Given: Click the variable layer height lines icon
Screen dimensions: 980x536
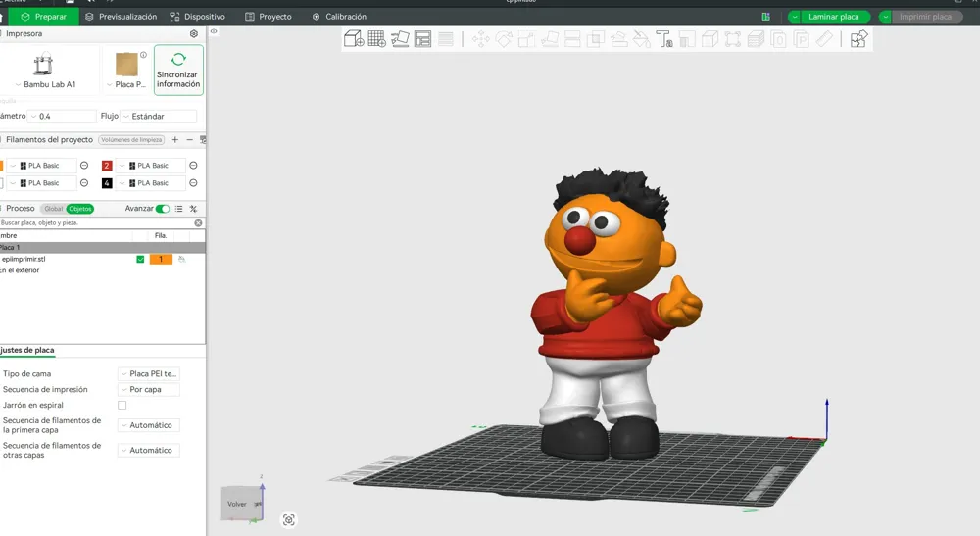Looking at the screenshot, I should pos(446,39).
